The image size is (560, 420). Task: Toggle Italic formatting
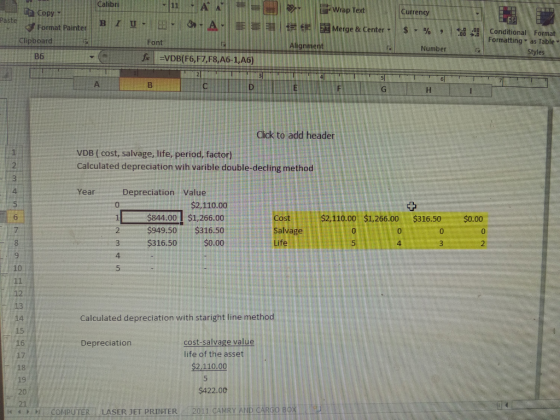(x=118, y=24)
